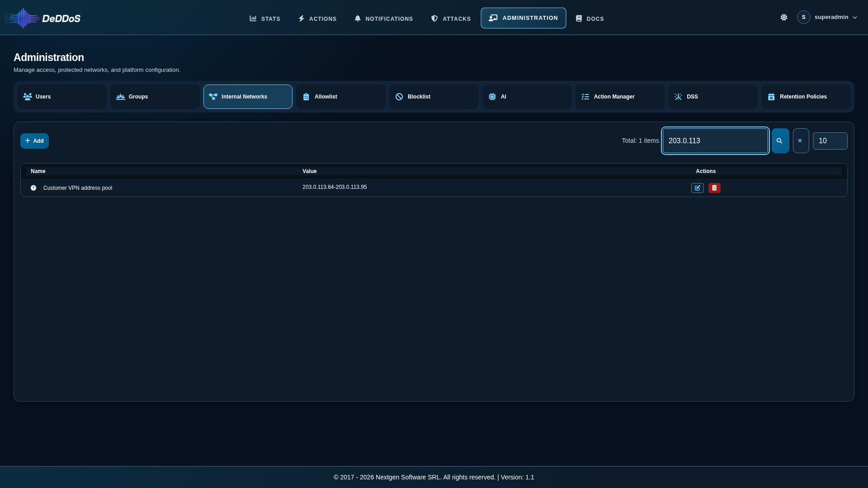Image resolution: width=868 pixels, height=488 pixels.
Task: Open the Actions menu item
Action: click(317, 19)
